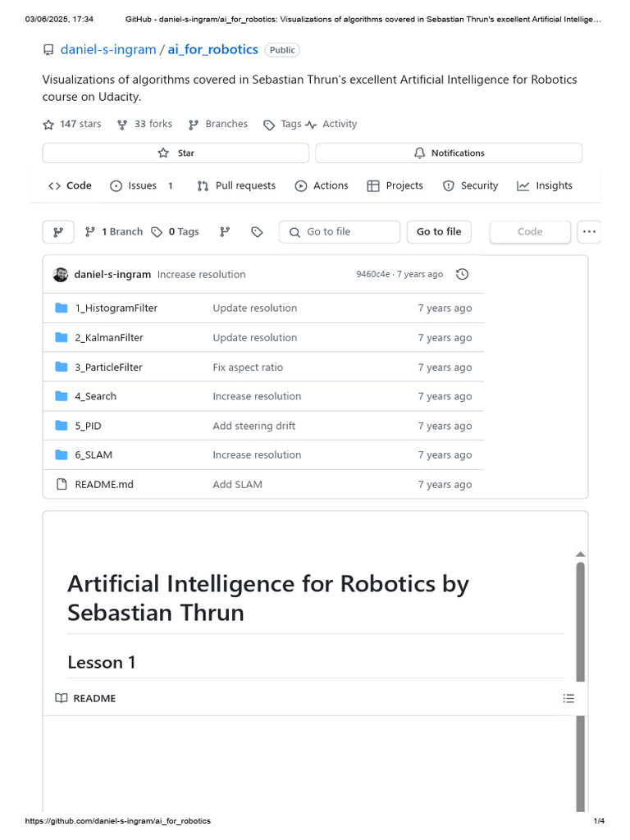The image size is (630, 840).
Task: Open the Activity link
Action: point(331,124)
